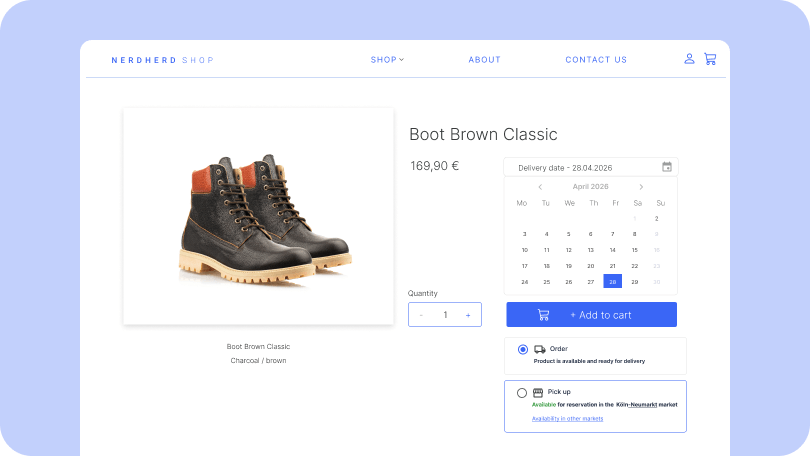Increase quantity with plus button
Screen dimensions: 810x456
pyautogui.click(x=468, y=315)
